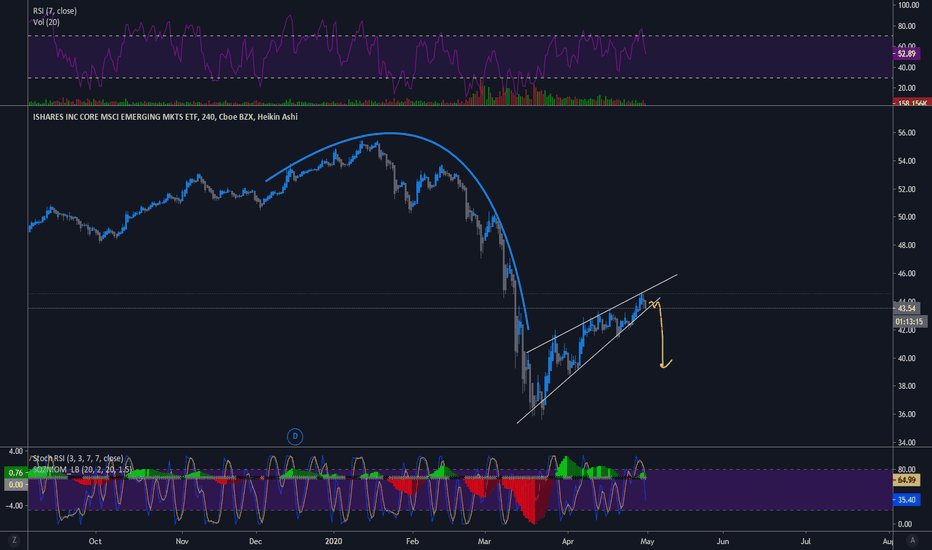Select the upper white wedge trend line
The width and height of the screenshot is (932, 550).
point(602,313)
